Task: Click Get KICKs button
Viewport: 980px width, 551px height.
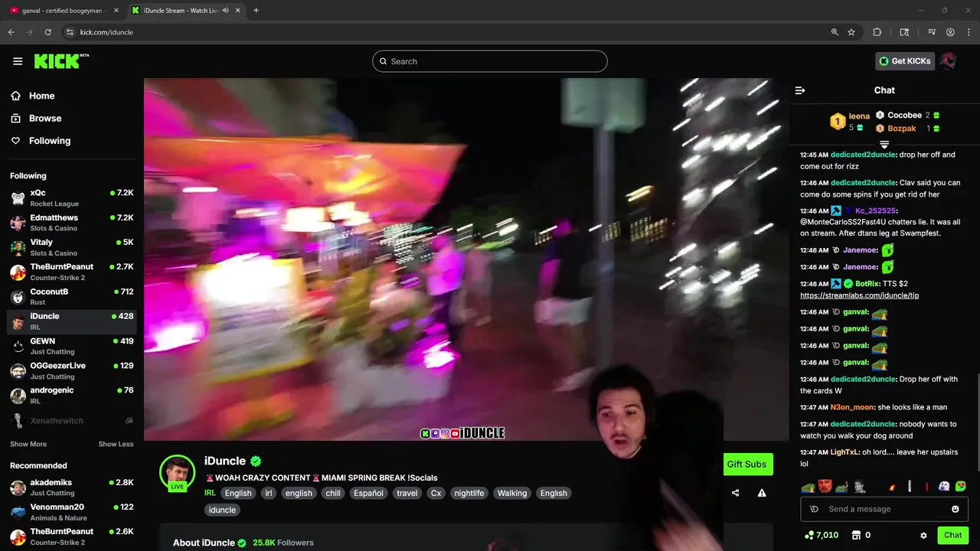Action: pyautogui.click(x=905, y=61)
